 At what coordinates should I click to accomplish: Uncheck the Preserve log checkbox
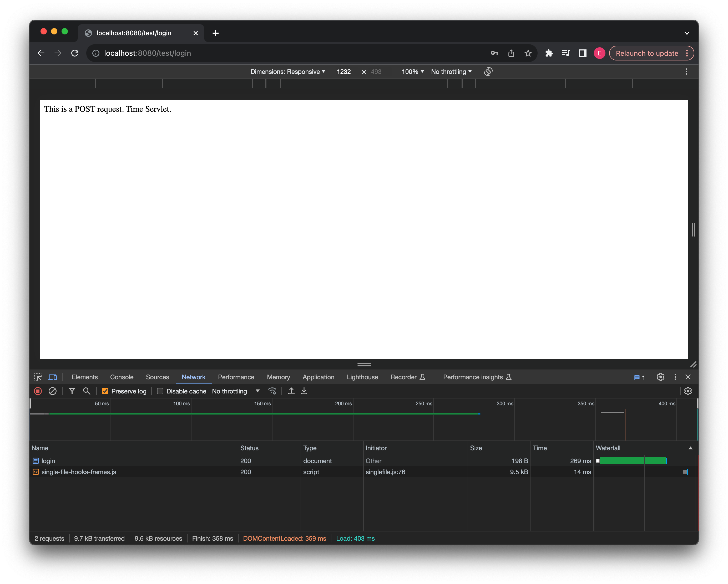[105, 391]
